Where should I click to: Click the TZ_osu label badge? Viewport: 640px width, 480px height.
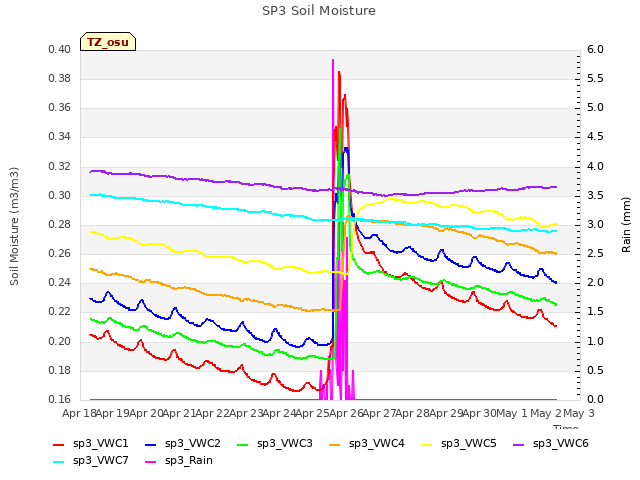[x=108, y=42]
